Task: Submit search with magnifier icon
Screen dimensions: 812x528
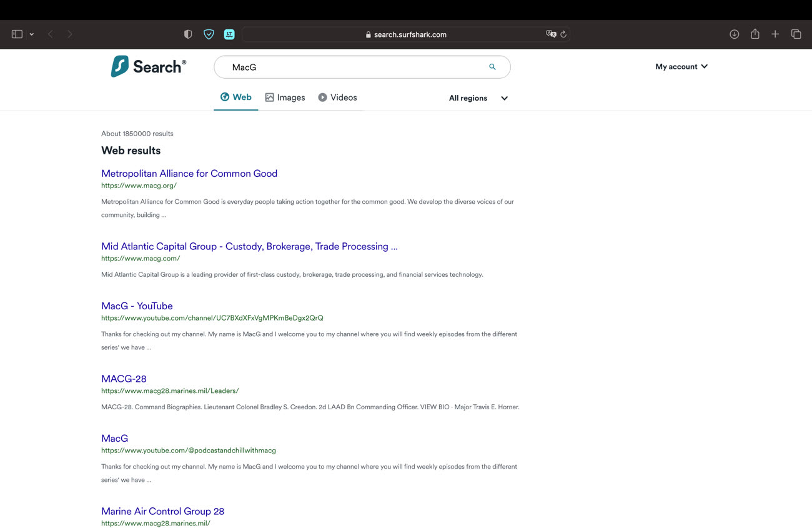Action: (x=492, y=67)
